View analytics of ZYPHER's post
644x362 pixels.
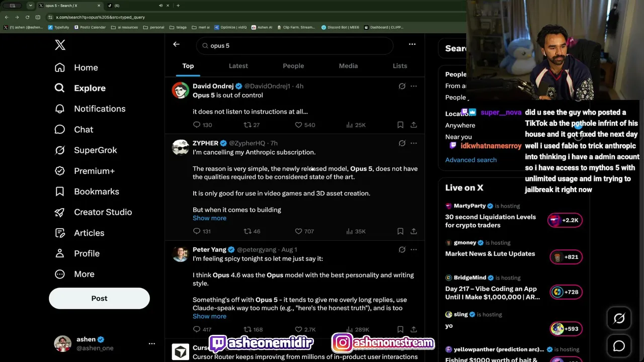click(x=356, y=231)
